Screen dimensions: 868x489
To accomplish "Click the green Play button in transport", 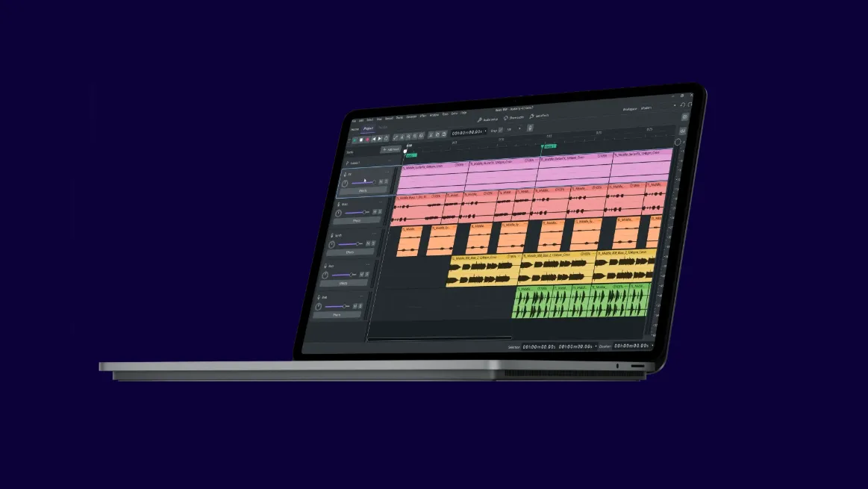I will tap(355, 140).
